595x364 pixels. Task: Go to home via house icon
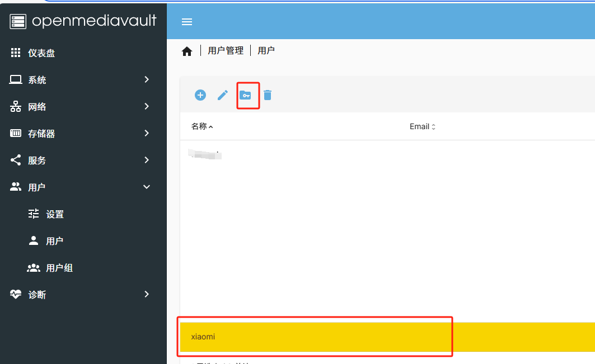click(187, 51)
